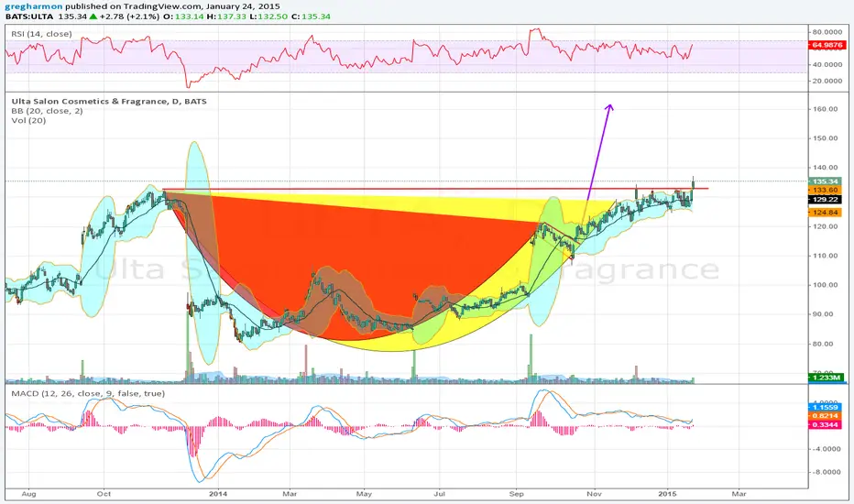The image size is (854, 504).
Task: Click the orange 0.8214 signal tag
Action: click(826, 416)
